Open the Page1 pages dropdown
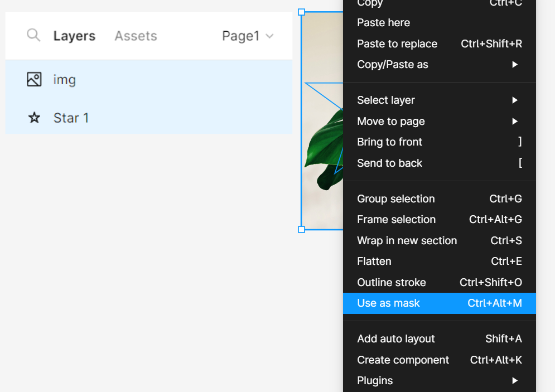 (248, 36)
